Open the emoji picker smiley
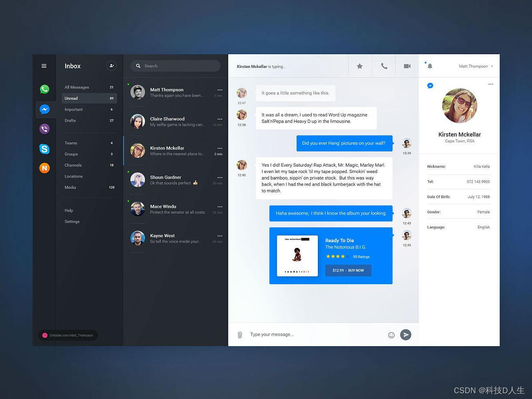Viewport: 532px width, 399px height. (391, 335)
